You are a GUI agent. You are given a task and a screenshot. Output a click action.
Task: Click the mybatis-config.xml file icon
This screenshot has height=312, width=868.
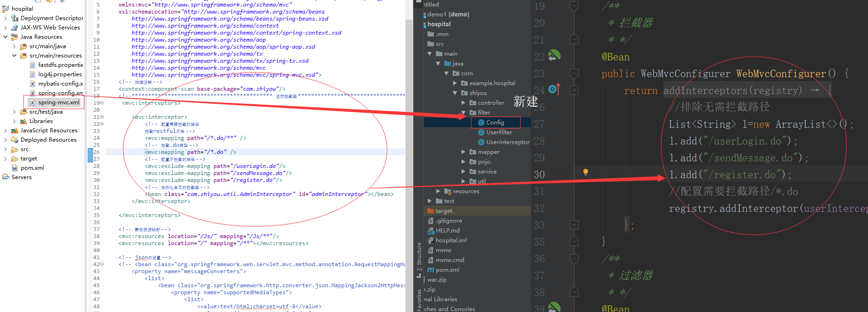(32, 84)
